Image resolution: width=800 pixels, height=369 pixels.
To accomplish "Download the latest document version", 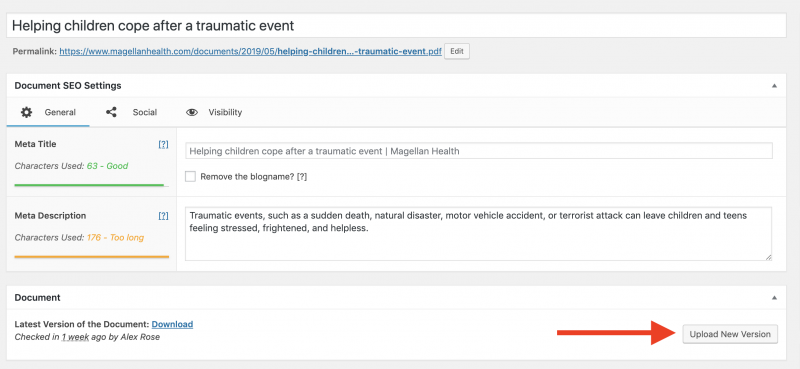I will click(172, 324).
